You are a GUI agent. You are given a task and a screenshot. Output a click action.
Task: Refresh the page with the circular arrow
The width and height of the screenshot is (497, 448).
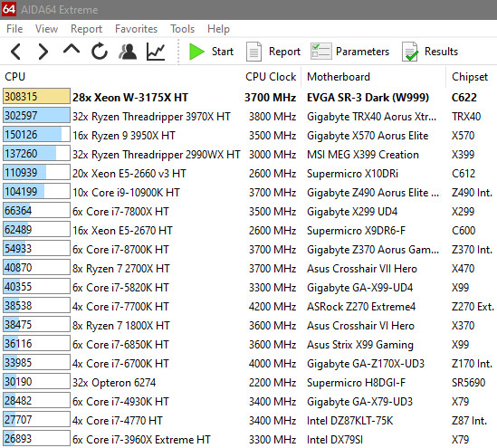(100, 52)
